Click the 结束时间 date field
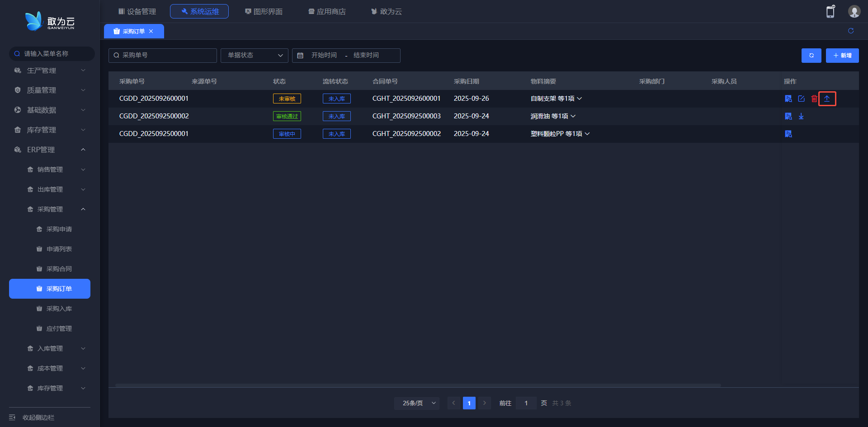 [366, 56]
